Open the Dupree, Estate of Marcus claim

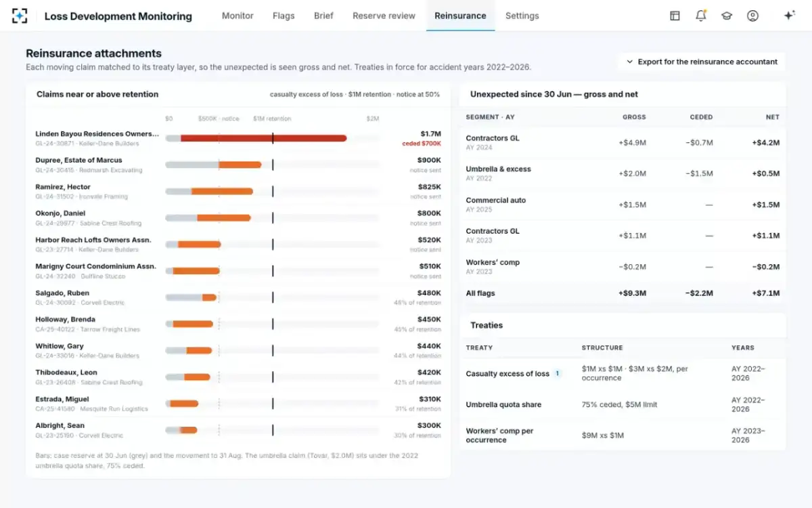[x=78, y=161]
